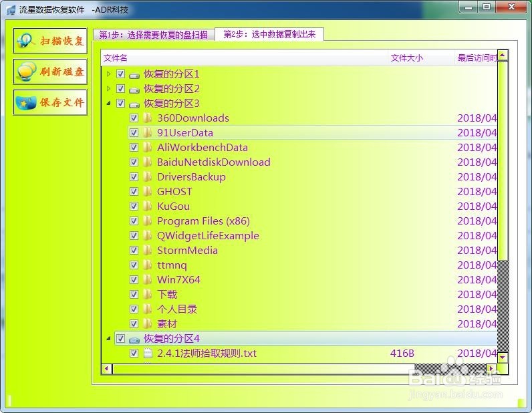Click the BaiduNetdiskDownload folder icon
The height and width of the screenshot is (413, 532).
[147, 162]
